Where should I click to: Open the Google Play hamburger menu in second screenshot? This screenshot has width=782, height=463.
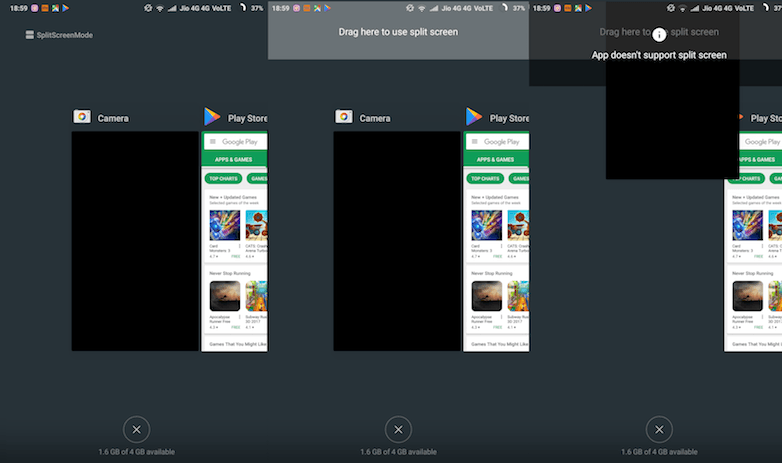point(475,142)
